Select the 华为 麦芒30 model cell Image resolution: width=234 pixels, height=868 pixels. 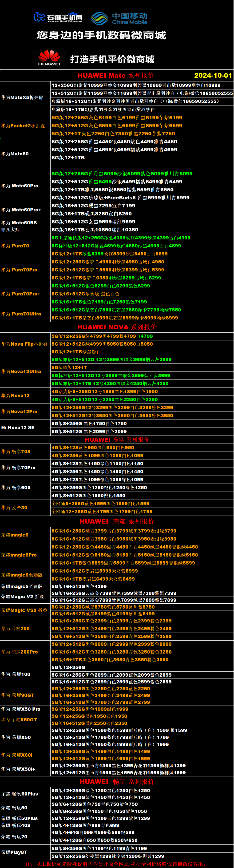pos(25,508)
